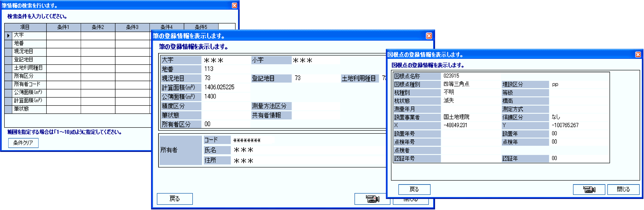Image resolution: width=644 pixels, height=210 pixels.
Task: Click 図根点名称 value 023915
Action: pos(451,76)
